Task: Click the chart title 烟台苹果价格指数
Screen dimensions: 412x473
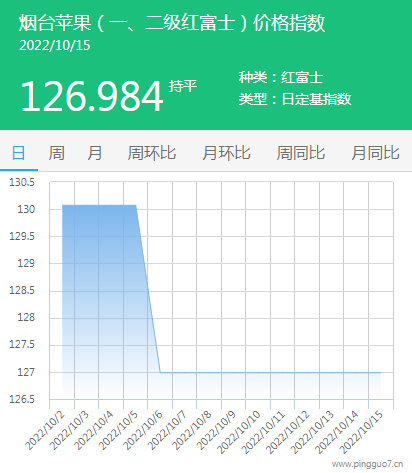Action: tap(172, 23)
